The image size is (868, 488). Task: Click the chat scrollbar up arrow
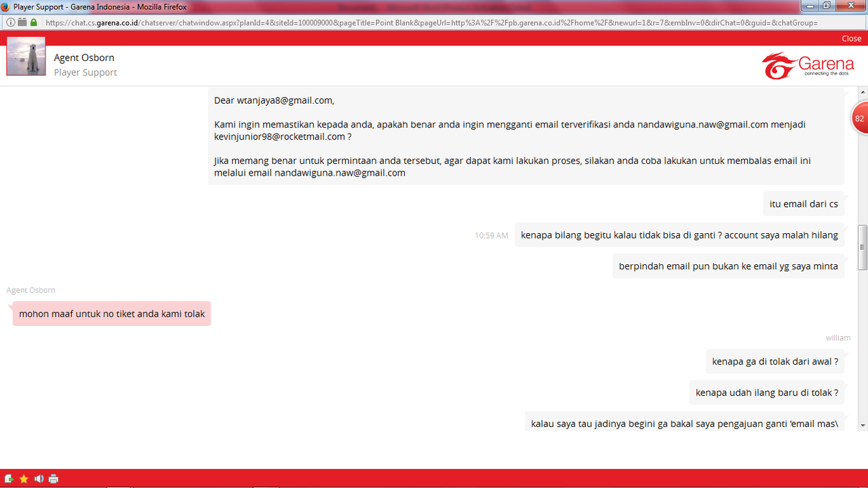tap(863, 91)
